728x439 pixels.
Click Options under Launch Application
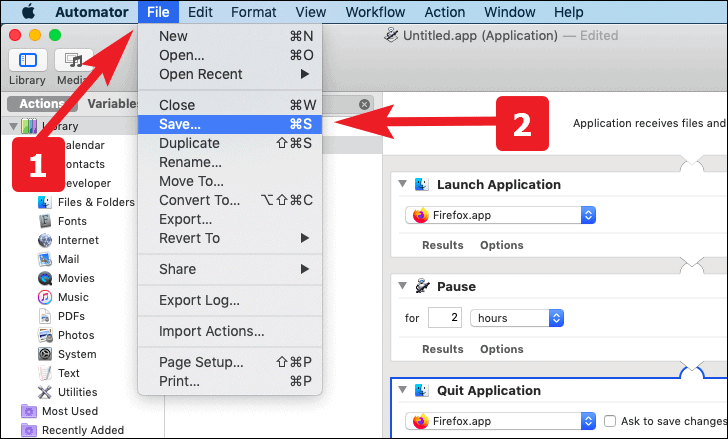(x=501, y=245)
